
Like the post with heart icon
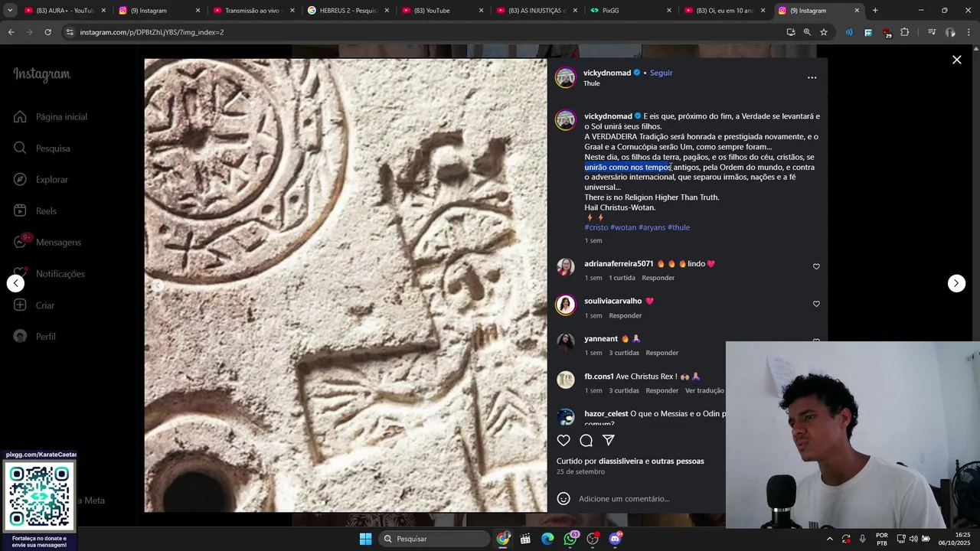click(x=563, y=440)
